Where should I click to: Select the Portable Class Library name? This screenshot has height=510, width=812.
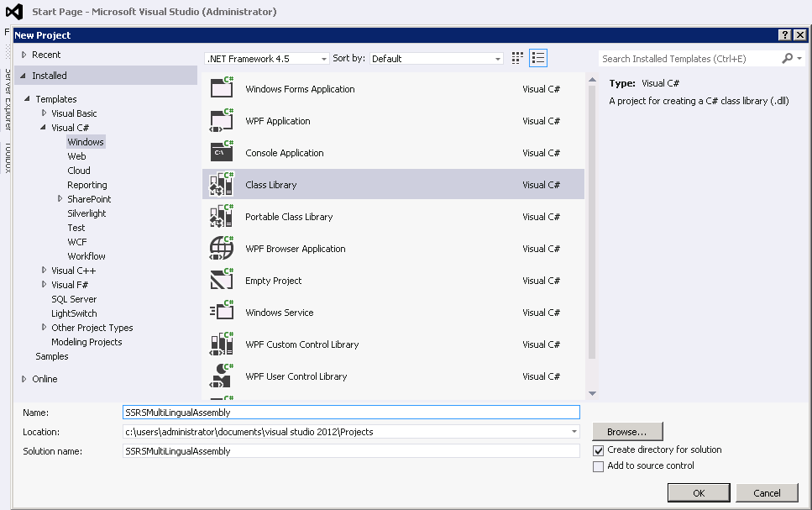click(289, 217)
